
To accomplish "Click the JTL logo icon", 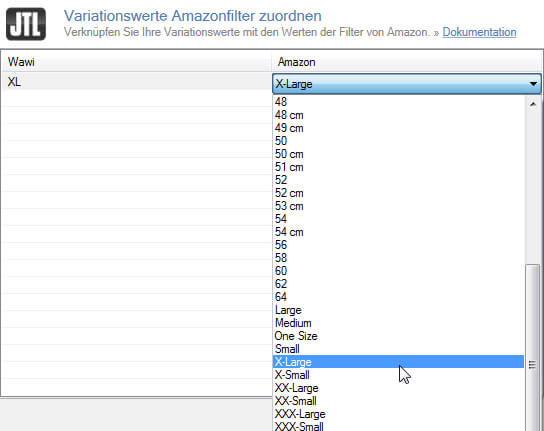I will 26,24.
